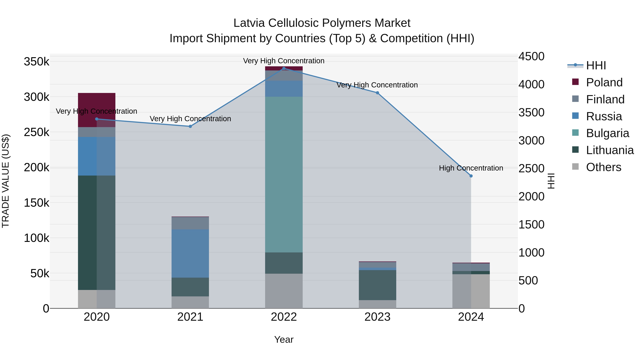Click the 'Year' x-axis title

(284, 340)
